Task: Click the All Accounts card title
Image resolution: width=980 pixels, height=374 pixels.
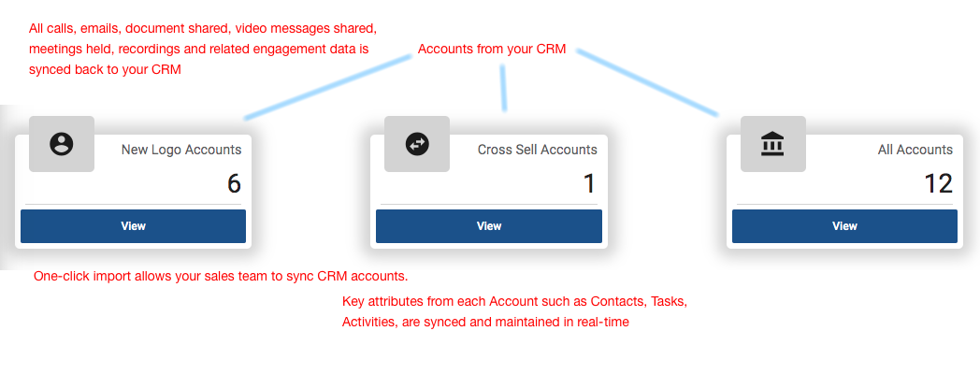Action: [915, 150]
